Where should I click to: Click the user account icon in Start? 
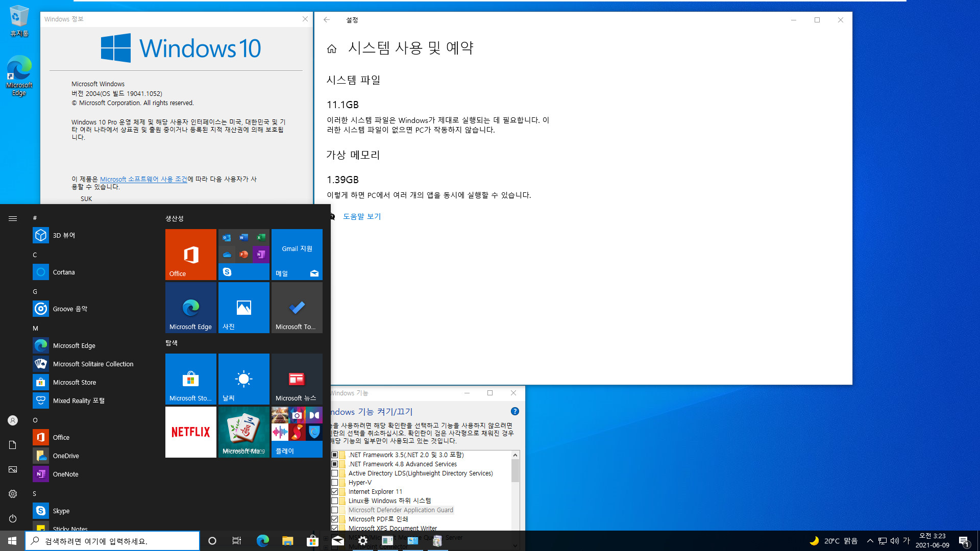[x=13, y=420]
